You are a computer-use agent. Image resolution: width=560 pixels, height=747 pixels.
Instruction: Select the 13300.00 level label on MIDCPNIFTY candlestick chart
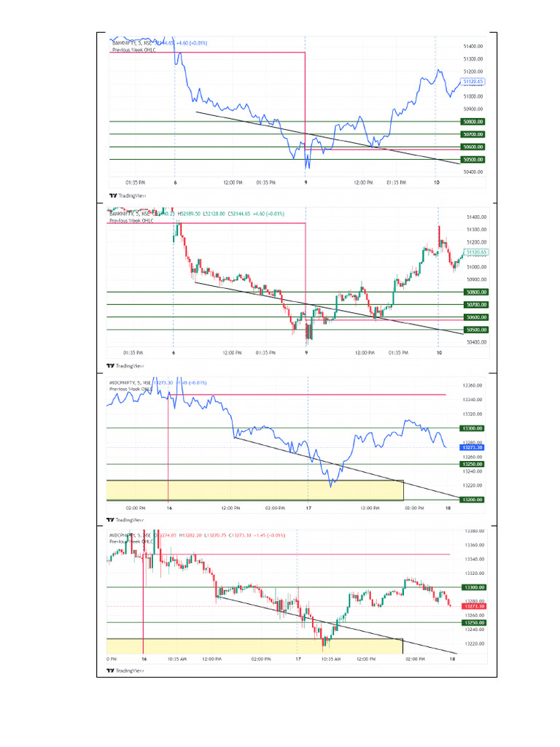(475, 587)
